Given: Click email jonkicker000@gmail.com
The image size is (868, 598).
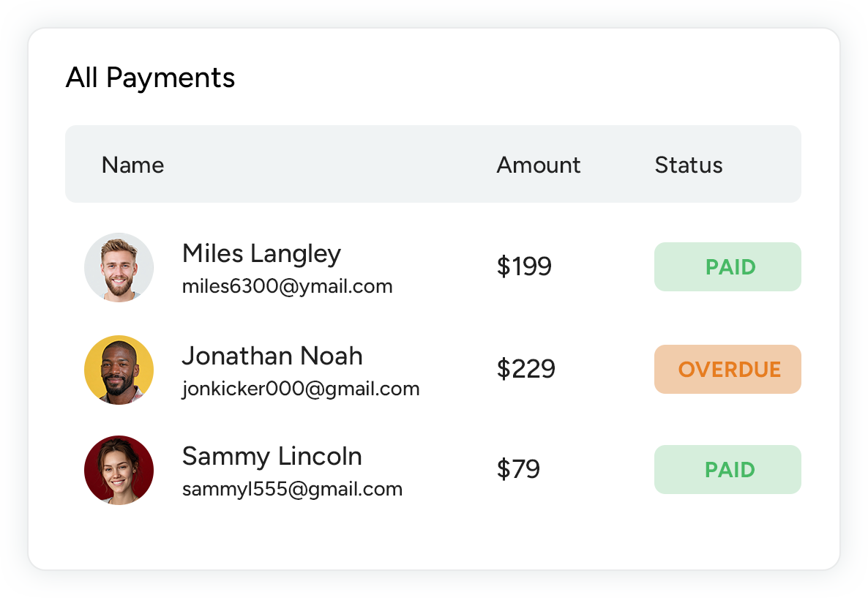Looking at the screenshot, I should tap(301, 389).
